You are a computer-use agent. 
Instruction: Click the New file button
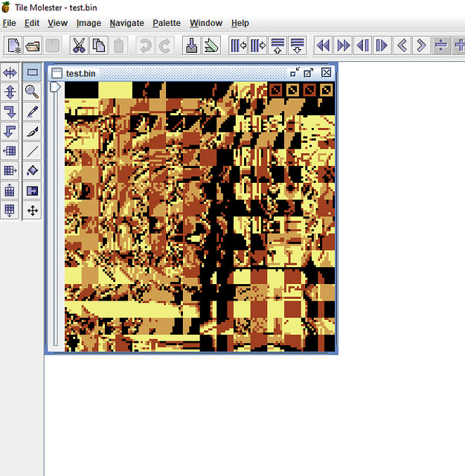(x=13, y=45)
